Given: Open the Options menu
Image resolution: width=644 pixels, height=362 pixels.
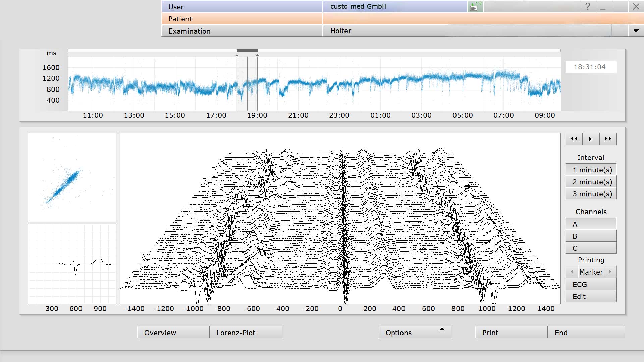Looking at the screenshot, I should click(415, 333).
